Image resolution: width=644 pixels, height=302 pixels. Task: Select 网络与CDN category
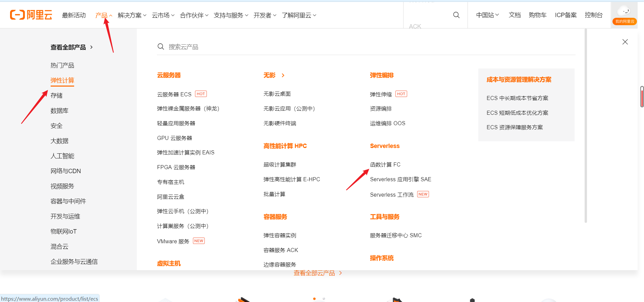tap(66, 171)
